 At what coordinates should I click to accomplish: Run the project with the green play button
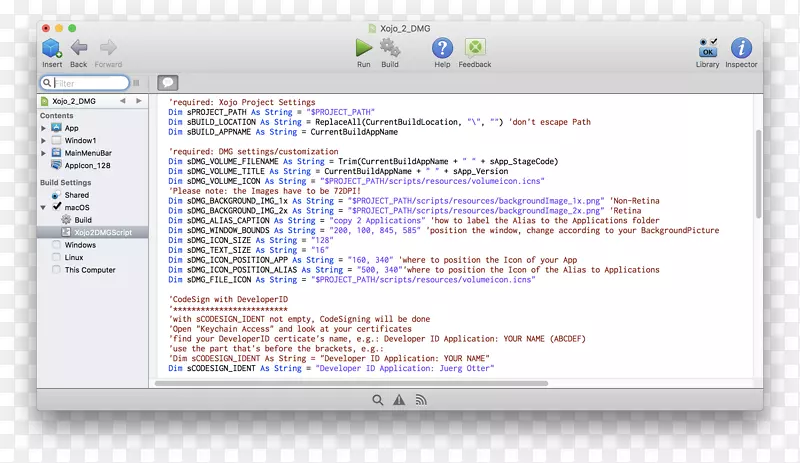click(x=363, y=47)
